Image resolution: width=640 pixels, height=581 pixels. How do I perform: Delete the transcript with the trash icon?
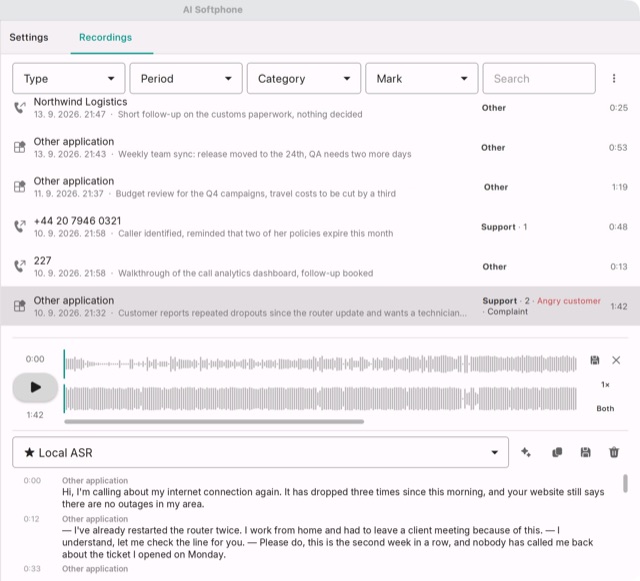click(x=614, y=452)
